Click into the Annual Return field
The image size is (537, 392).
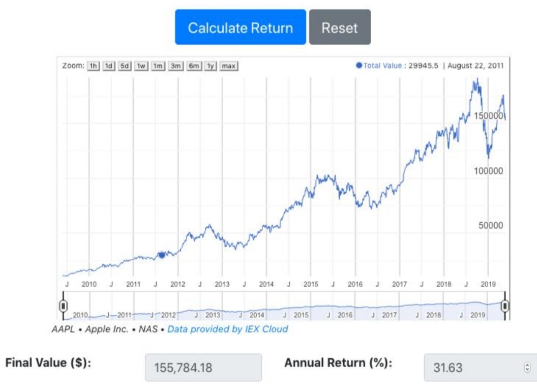click(473, 367)
